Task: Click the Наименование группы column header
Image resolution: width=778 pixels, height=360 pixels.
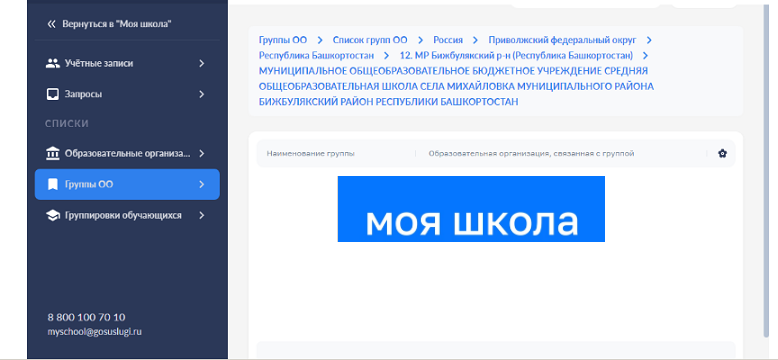Action: (x=311, y=154)
